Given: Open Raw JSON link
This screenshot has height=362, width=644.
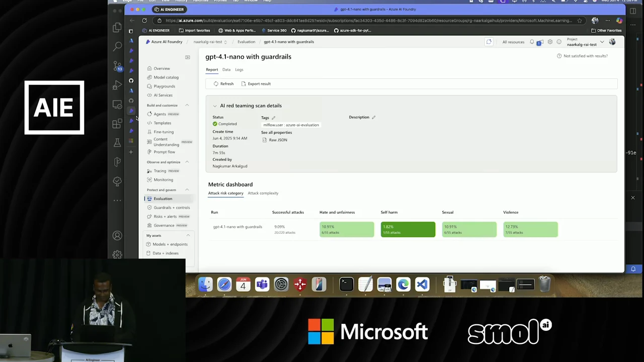Looking at the screenshot, I should point(275,140).
